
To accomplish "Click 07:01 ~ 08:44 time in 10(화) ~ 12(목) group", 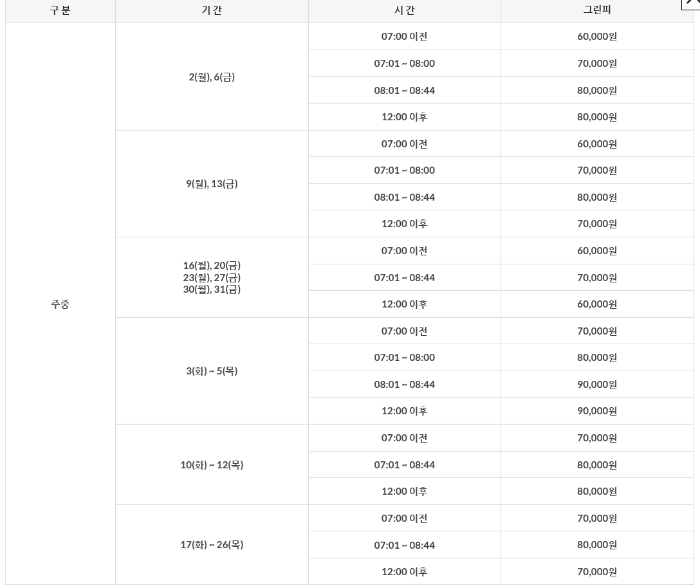I will (x=404, y=464).
